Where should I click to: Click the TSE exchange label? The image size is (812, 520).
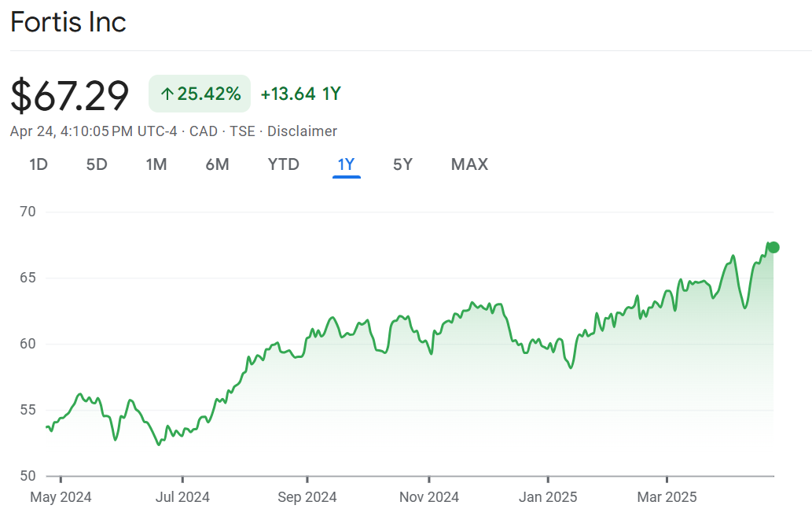(242, 131)
